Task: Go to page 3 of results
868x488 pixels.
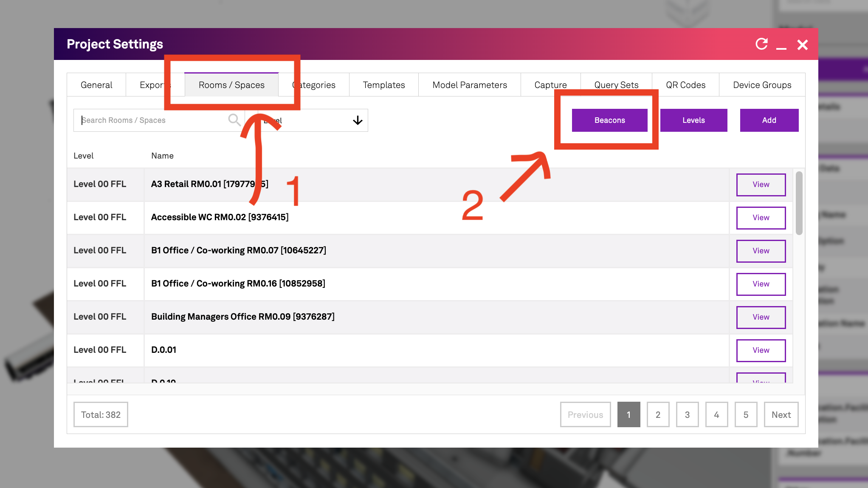Action: click(687, 414)
